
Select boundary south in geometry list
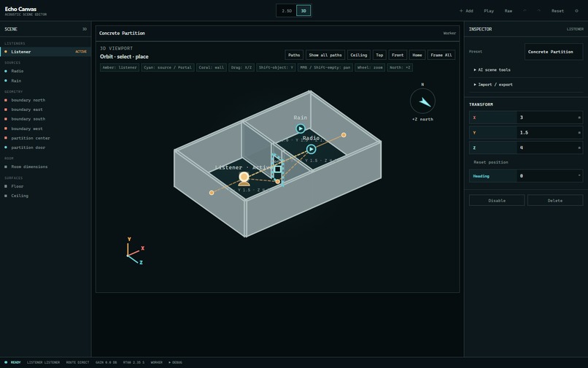coord(45,119)
